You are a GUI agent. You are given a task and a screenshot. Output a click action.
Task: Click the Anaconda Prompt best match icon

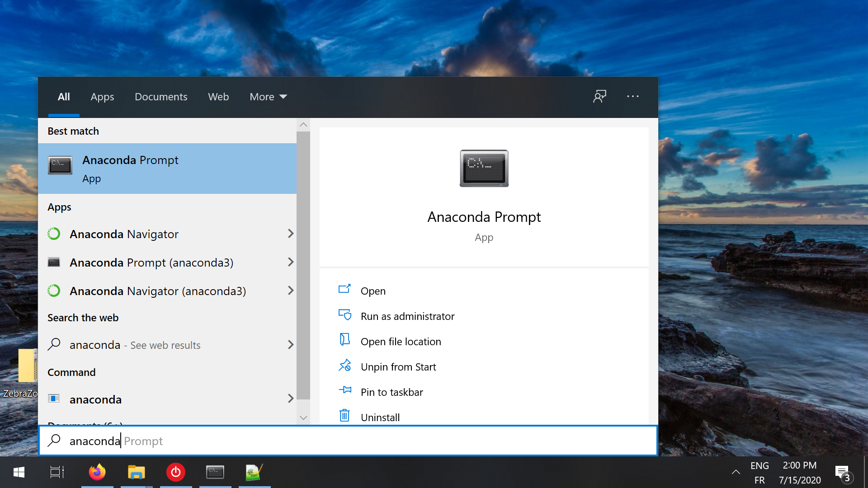click(x=60, y=165)
